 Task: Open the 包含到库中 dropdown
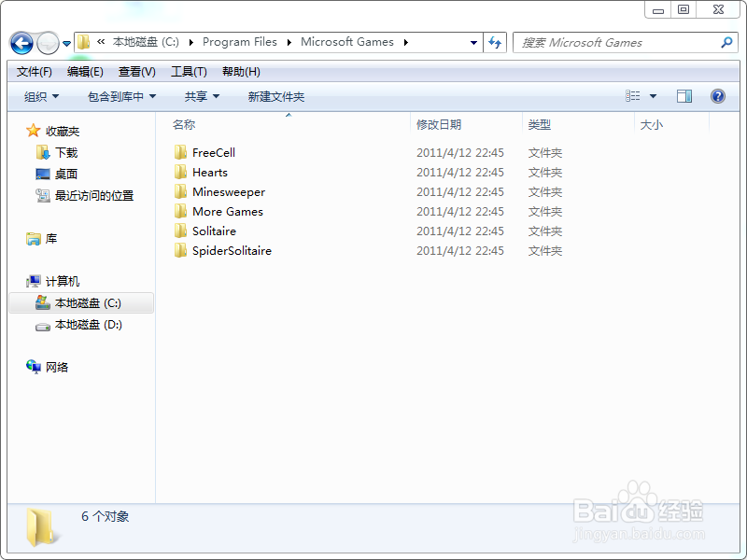click(121, 97)
